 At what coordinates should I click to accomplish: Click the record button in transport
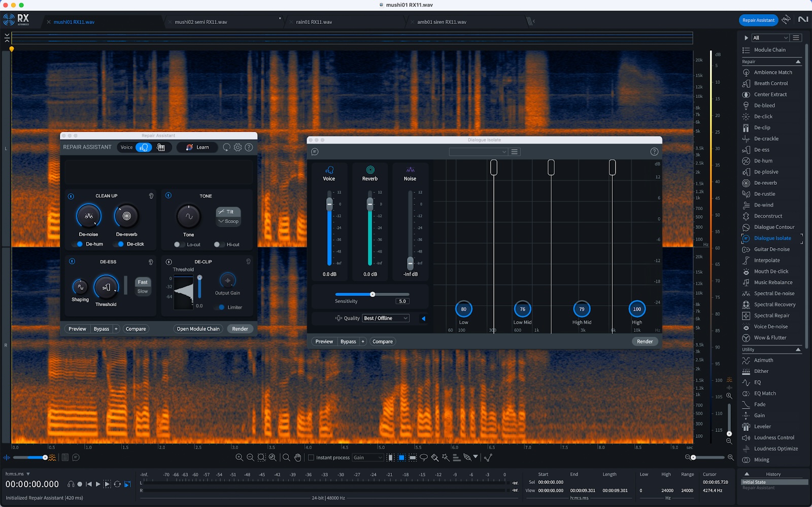(x=80, y=484)
